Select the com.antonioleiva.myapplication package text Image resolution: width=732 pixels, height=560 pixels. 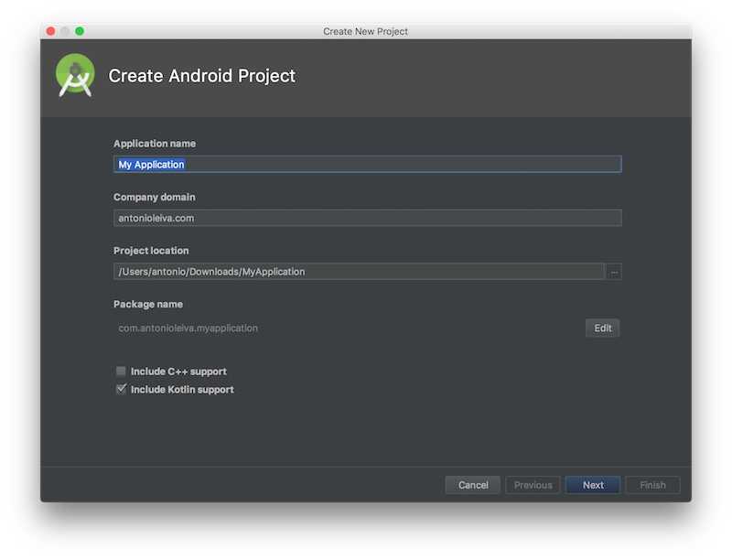[x=188, y=328]
